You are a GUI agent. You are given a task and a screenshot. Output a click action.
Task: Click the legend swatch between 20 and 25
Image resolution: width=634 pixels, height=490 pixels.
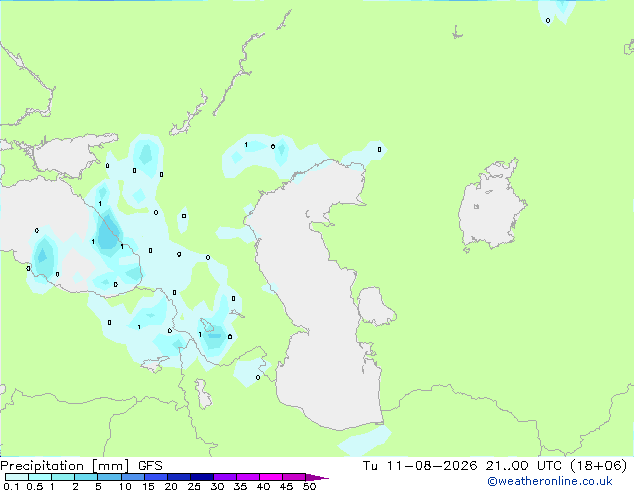tap(179, 477)
